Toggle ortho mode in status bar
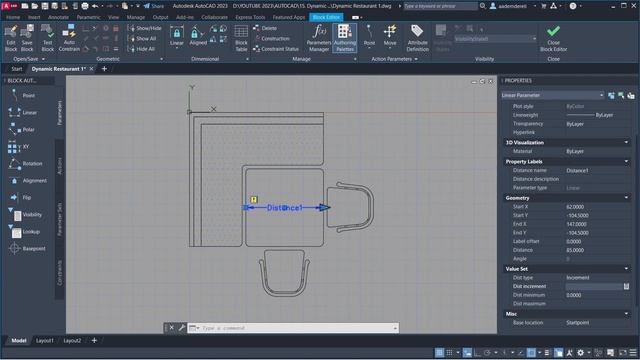Viewport: 640px width, 360px height. pyautogui.click(x=477, y=352)
